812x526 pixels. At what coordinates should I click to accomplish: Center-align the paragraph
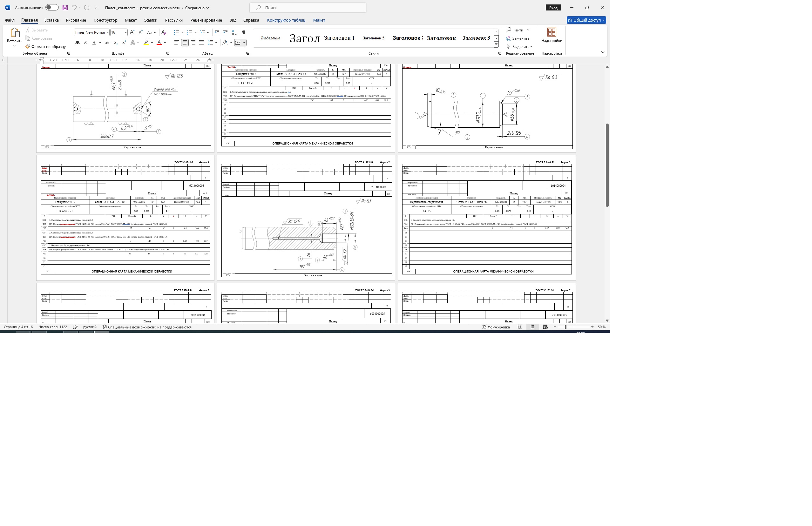tap(185, 43)
